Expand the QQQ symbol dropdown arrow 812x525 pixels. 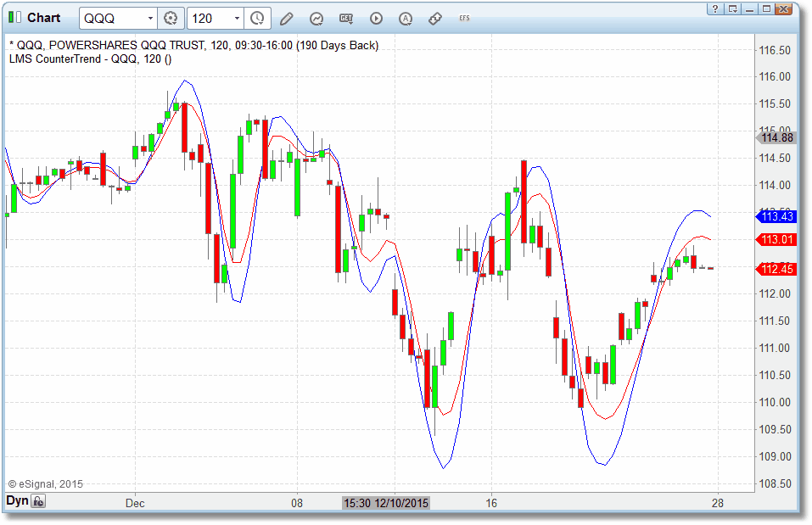coord(150,19)
